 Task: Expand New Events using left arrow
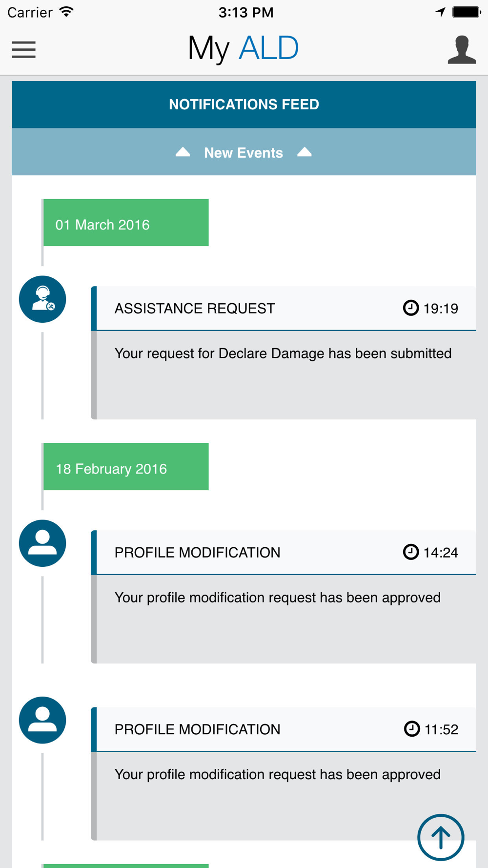183,152
